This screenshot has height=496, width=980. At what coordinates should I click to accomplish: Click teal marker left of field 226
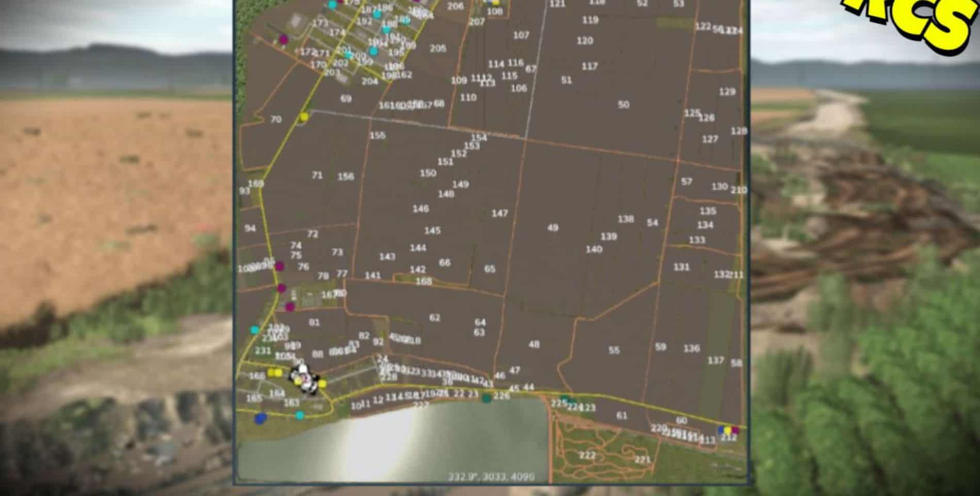(x=486, y=398)
